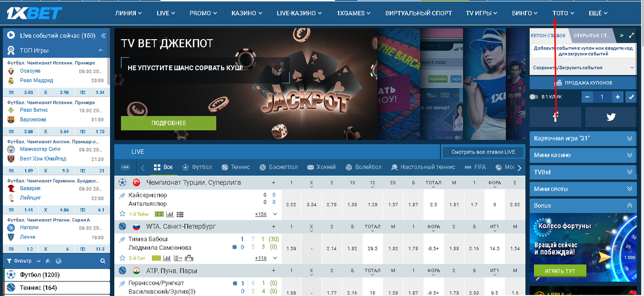Collapse the Bonus panel
The image size is (644, 296).
pos(583,206)
